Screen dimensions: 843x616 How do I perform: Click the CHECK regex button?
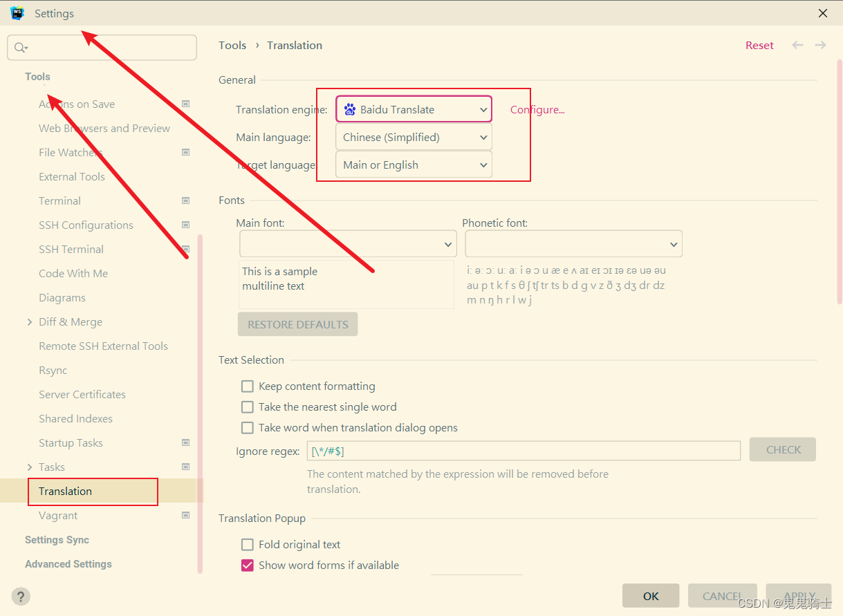(x=784, y=449)
